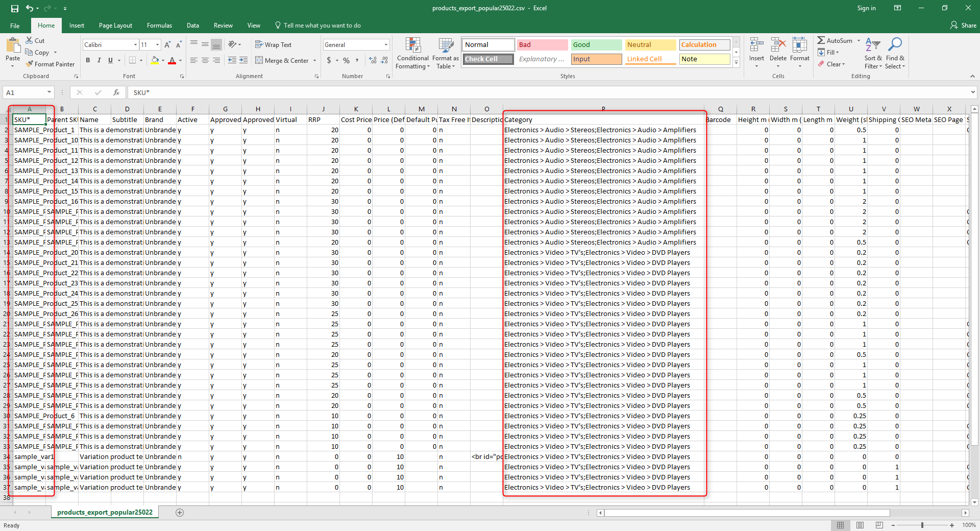Click the zoom slider handle

point(922,525)
